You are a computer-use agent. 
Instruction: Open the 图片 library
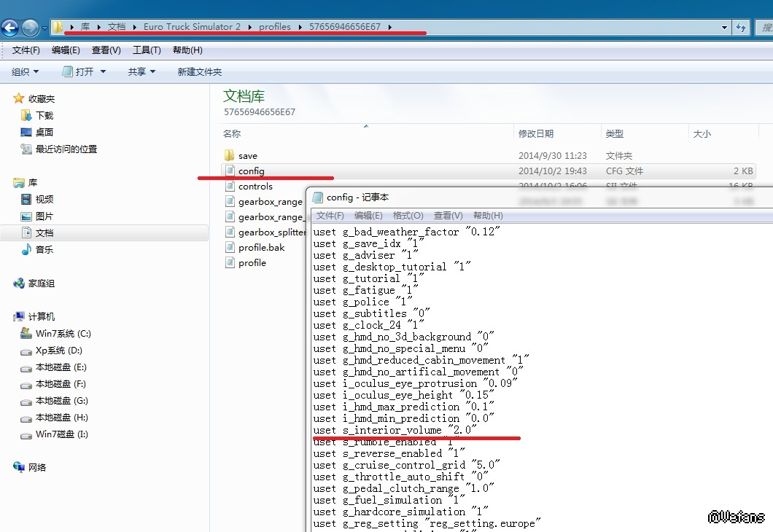tap(44, 216)
